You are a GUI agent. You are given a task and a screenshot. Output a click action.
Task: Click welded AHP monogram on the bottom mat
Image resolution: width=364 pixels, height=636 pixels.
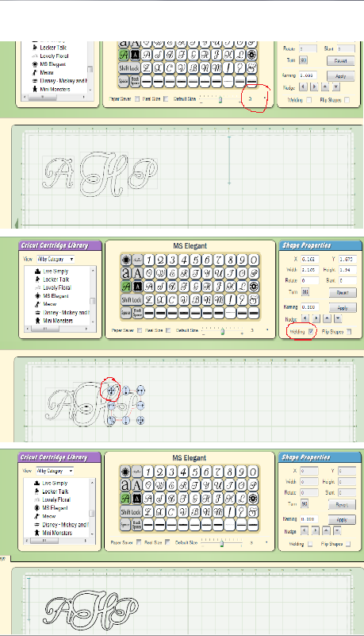pyautogui.click(x=91, y=609)
